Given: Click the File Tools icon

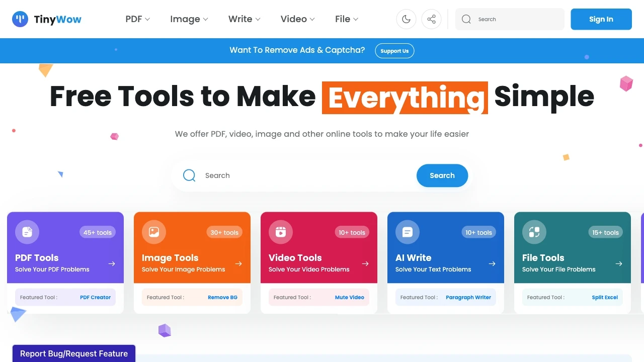Looking at the screenshot, I should (534, 232).
